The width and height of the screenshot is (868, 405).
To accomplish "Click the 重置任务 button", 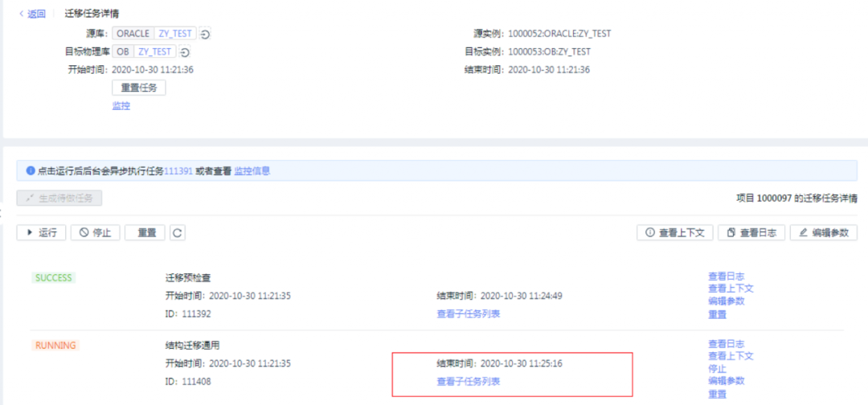I will (x=139, y=88).
